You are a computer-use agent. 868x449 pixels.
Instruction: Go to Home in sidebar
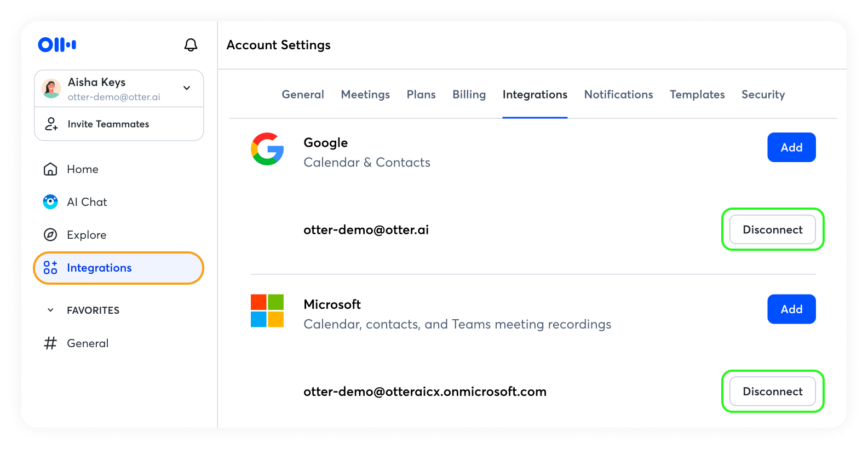coord(82,169)
